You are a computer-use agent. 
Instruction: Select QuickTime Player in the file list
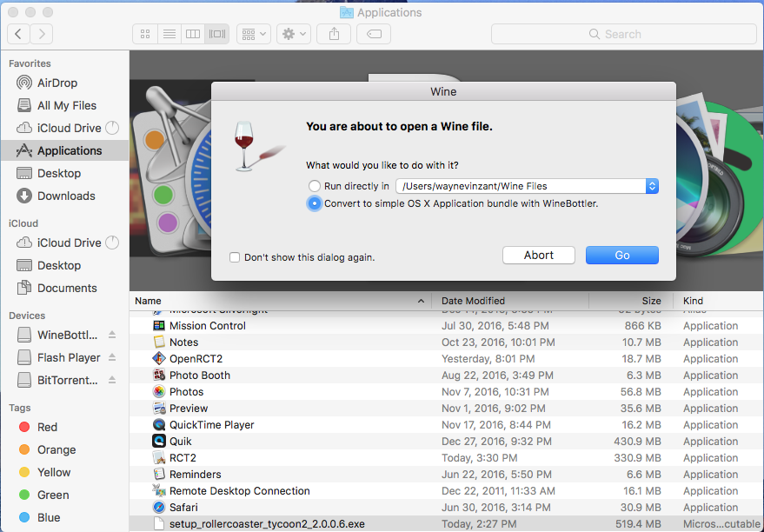[x=446, y=425]
